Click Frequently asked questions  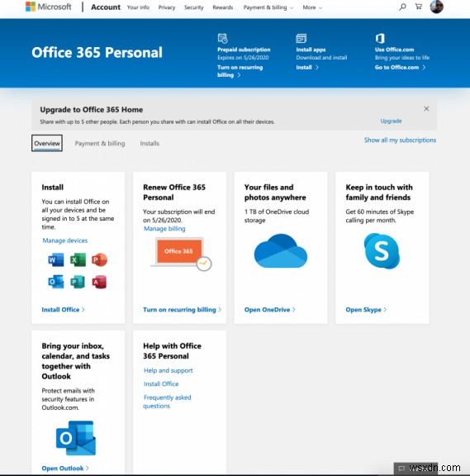click(167, 402)
